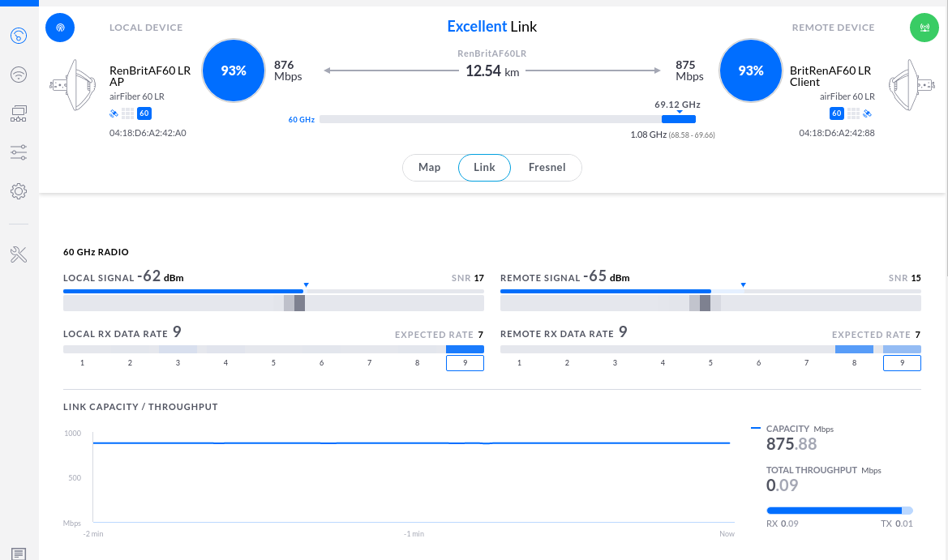This screenshot has height=560, width=948.
Task: Switch to the Fresnel view tab
Action: click(x=546, y=168)
